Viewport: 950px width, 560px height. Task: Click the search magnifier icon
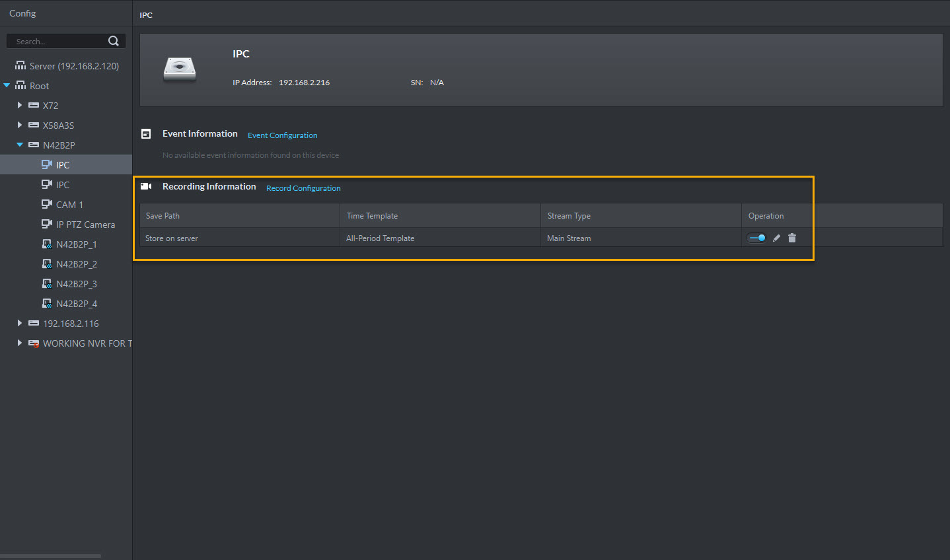pos(114,41)
